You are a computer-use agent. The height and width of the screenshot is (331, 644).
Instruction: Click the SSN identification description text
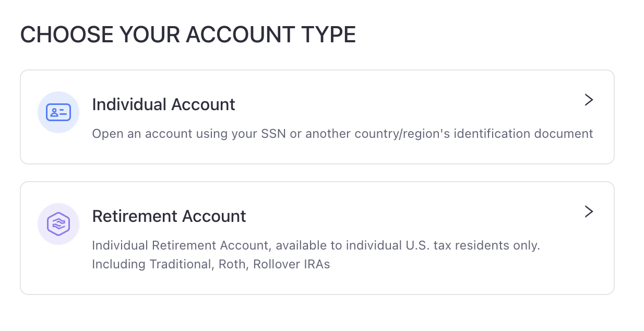342,134
